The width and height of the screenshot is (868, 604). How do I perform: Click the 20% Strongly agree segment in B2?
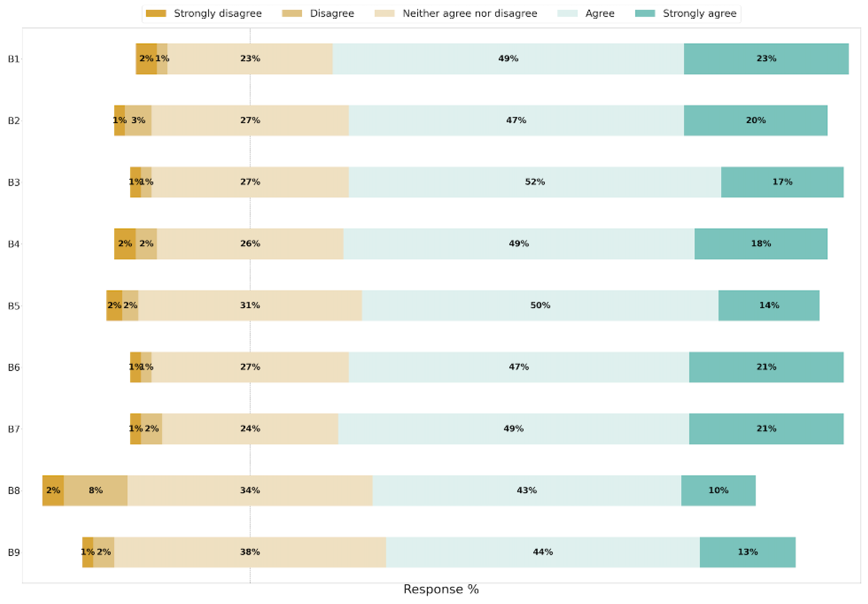coord(755,121)
